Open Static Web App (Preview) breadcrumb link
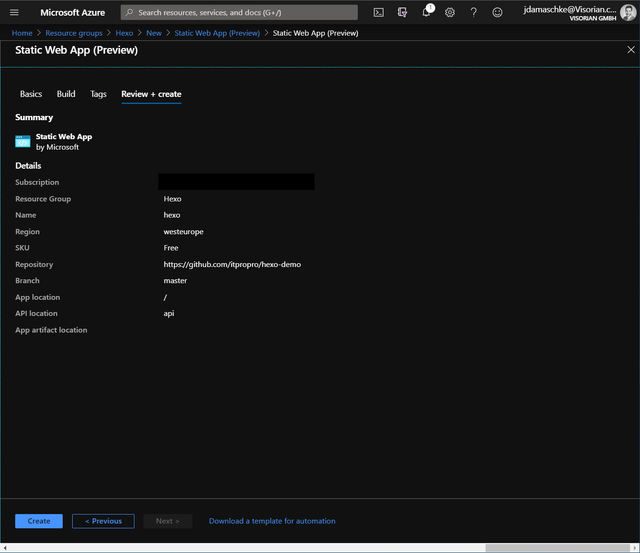This screenshot has height=553, width=640. coord(217,33)
